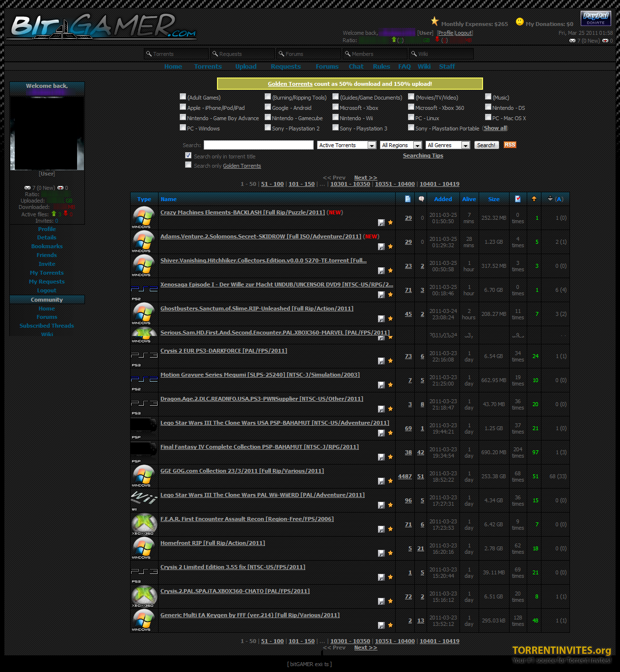Screen dimensions: 620x672
Task: Open Upload in the top navigation
Action: click(x=246, y=66)
